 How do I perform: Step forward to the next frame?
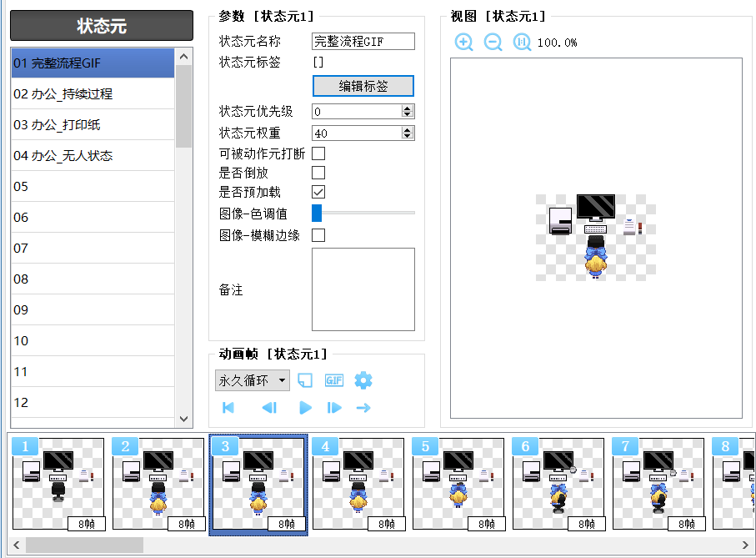(334, 408)
